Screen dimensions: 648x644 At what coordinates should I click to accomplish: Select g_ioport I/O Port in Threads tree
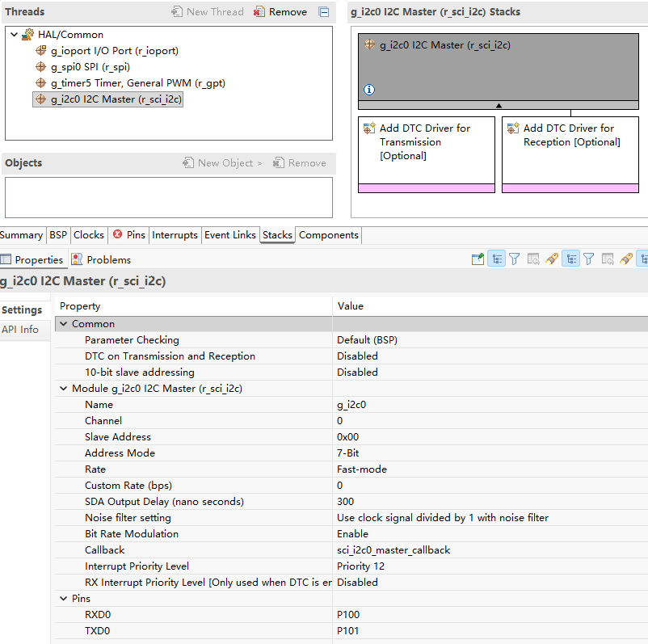click(114, 51)
